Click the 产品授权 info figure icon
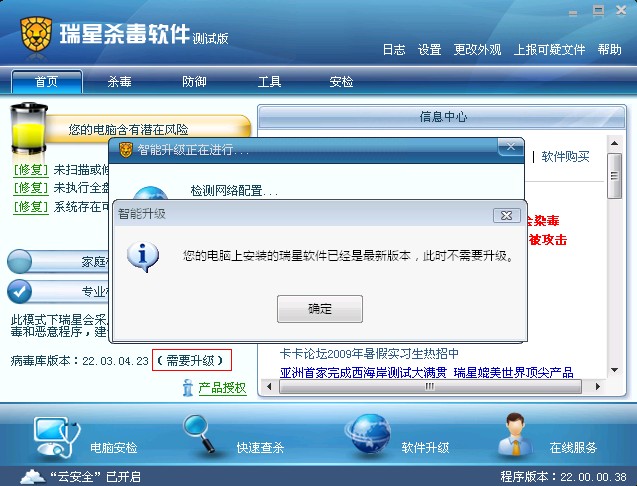This screenshot has width=637, height=486. pyautogui.click(x=187, y=388)
